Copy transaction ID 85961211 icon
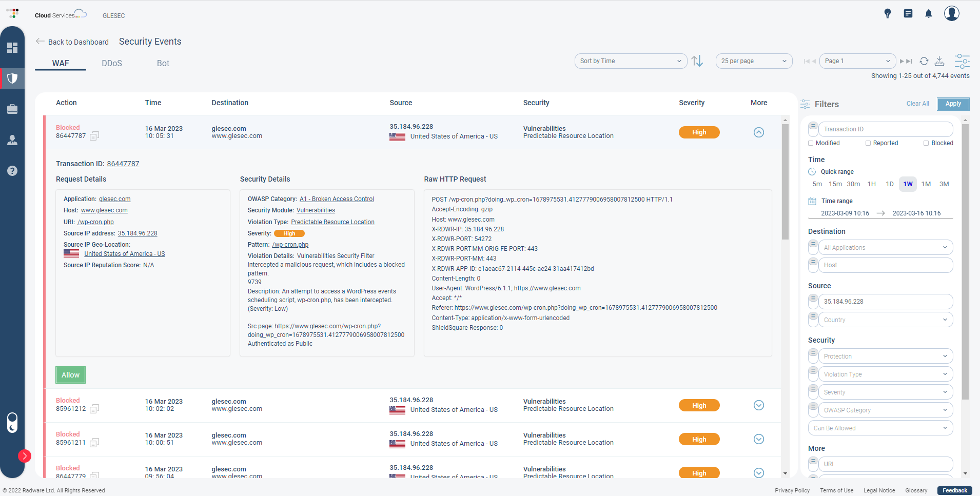The width and height of the screenshot is (980, 496). point(94,443)
